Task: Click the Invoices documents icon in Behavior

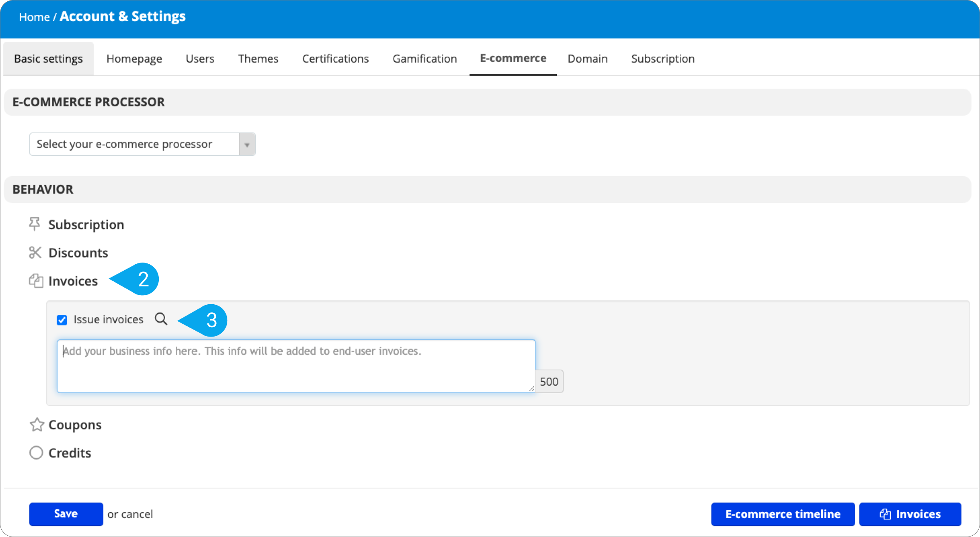Action: pos(36,281)
